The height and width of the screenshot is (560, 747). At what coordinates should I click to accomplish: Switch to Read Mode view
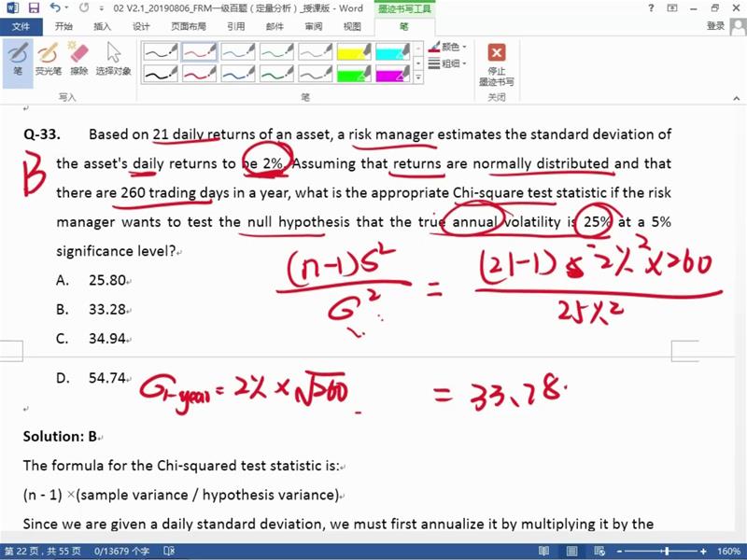tap(543, 552)
